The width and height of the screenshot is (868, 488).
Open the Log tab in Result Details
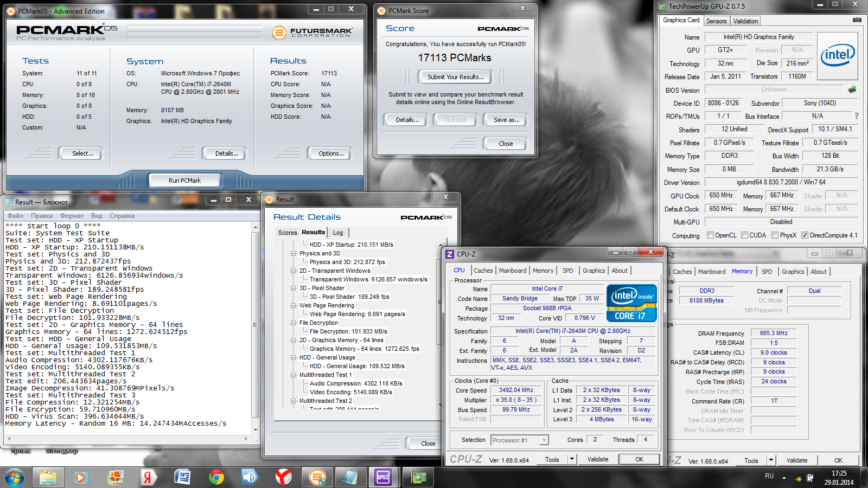[x=338, y=233]
